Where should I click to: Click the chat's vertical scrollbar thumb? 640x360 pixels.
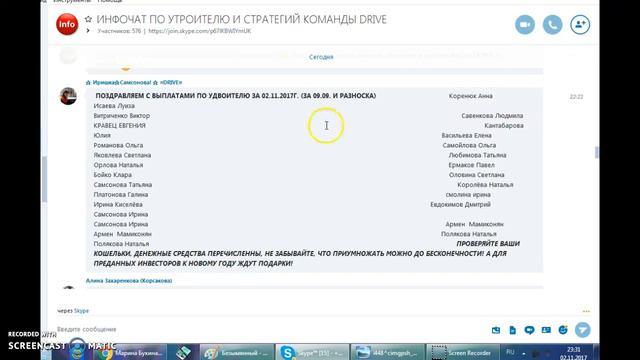[597, 152]
